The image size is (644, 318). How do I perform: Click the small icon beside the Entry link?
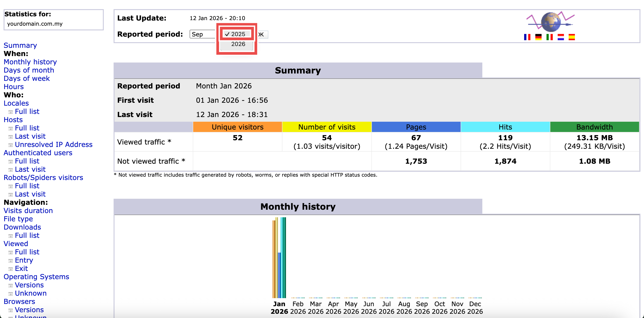[x=11, y=261]
